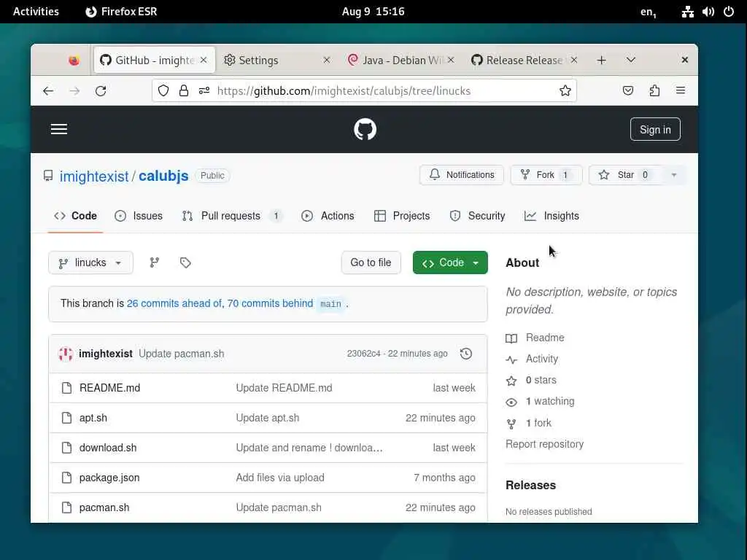This screenshot has width=747, height=560.
Task: Open the GitHub hamburger navigation menu
Action: pos(59,129)
